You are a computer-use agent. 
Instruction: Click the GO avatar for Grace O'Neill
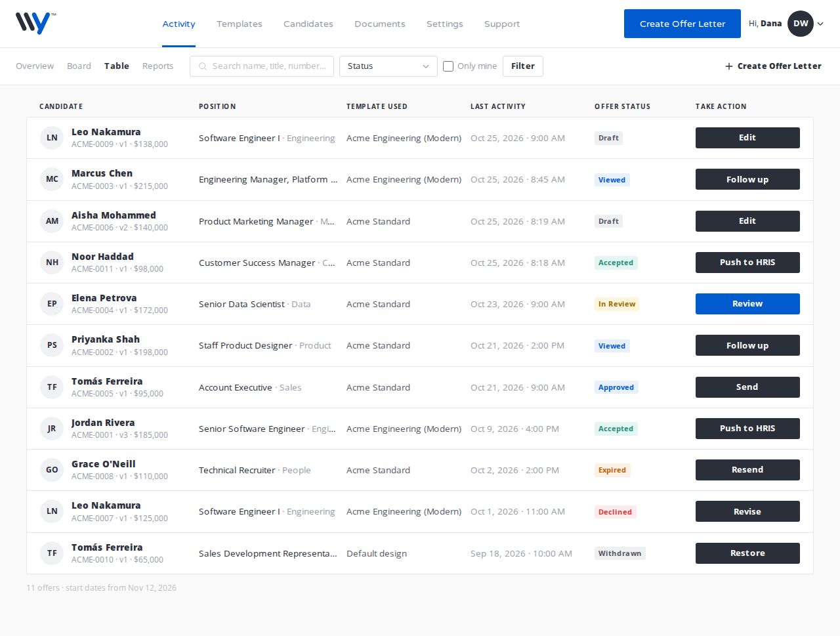[52, 470]
